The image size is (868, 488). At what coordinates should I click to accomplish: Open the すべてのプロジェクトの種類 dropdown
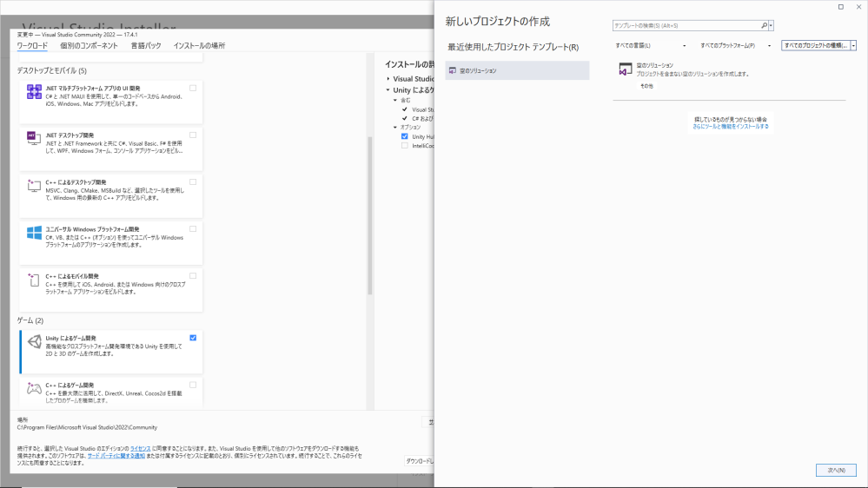pos(818,45)
